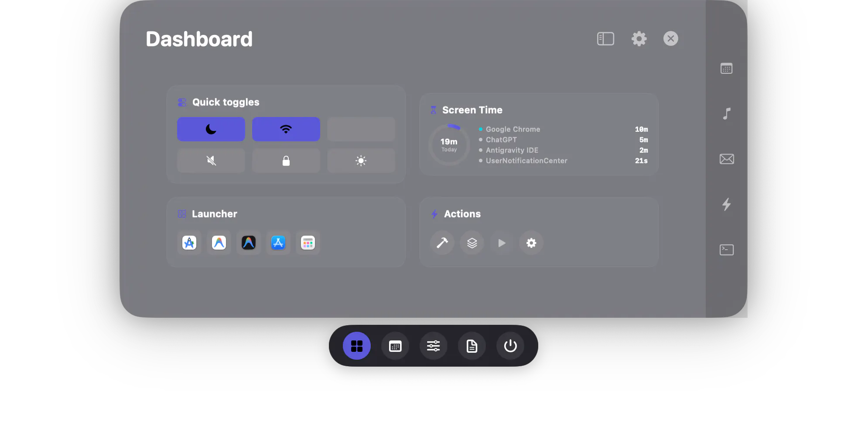The height and width of the screenshot is (447, 868).
Task: Close the Dashboard with the X button
Action: [x=671, y=38]
